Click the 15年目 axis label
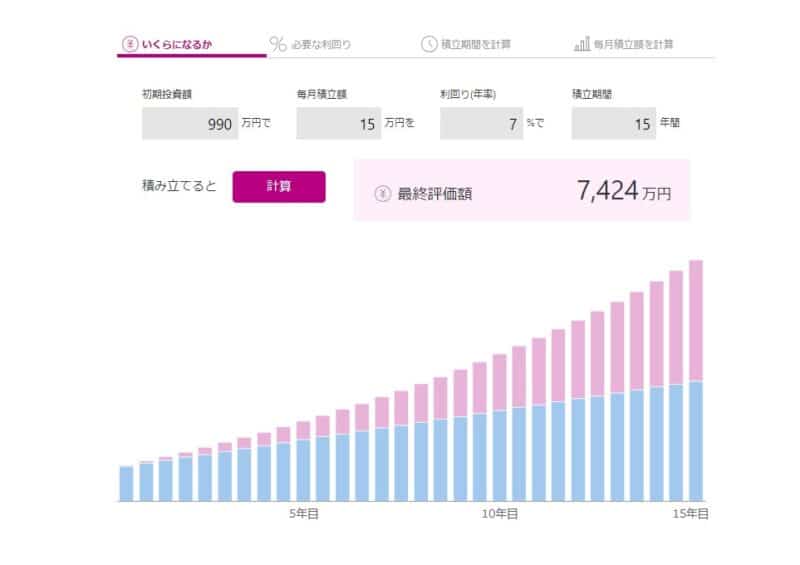The height and width of the screenshot is (565, 800). pyautogui.click(x=690, y=513)
